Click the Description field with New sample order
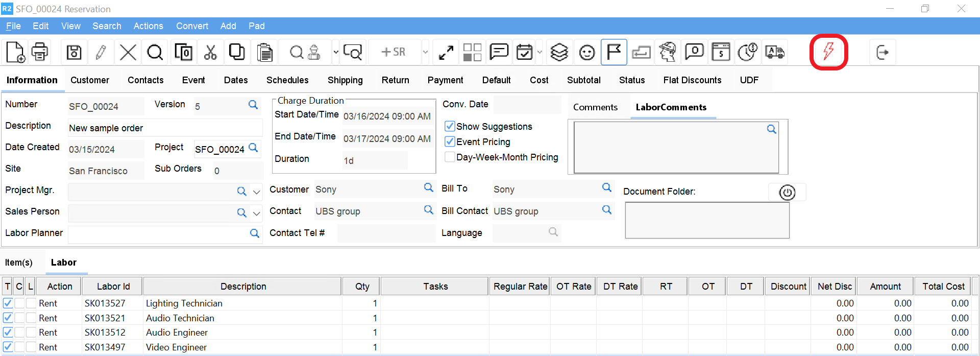This screenshot has width=980, height=356. pos(165,128)
